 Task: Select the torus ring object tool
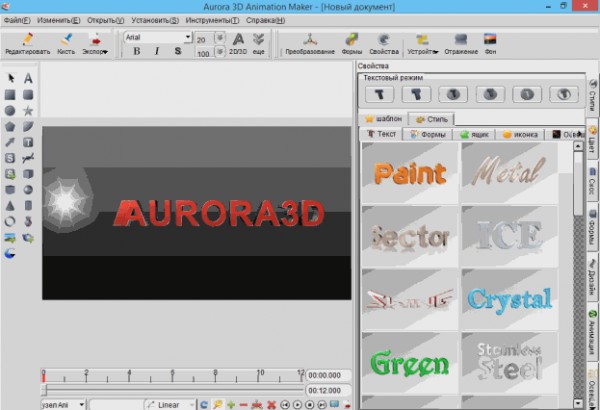click(x=10, y=222)
